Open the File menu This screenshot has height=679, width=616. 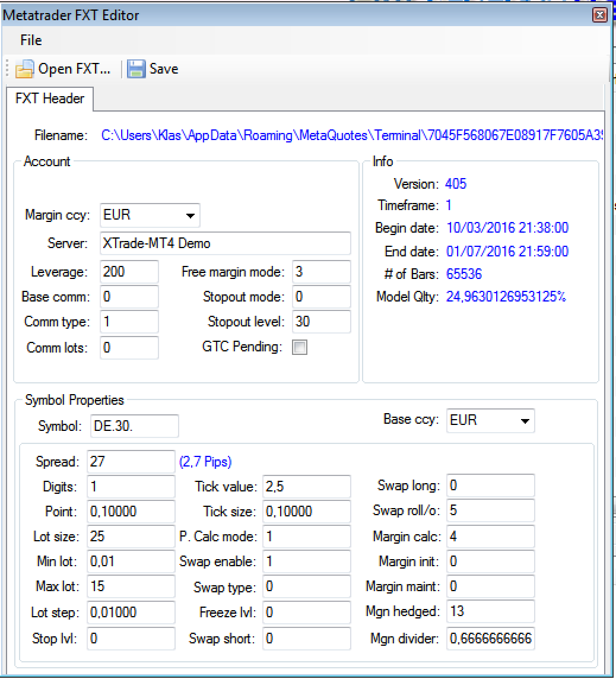(x=31, y=40)
